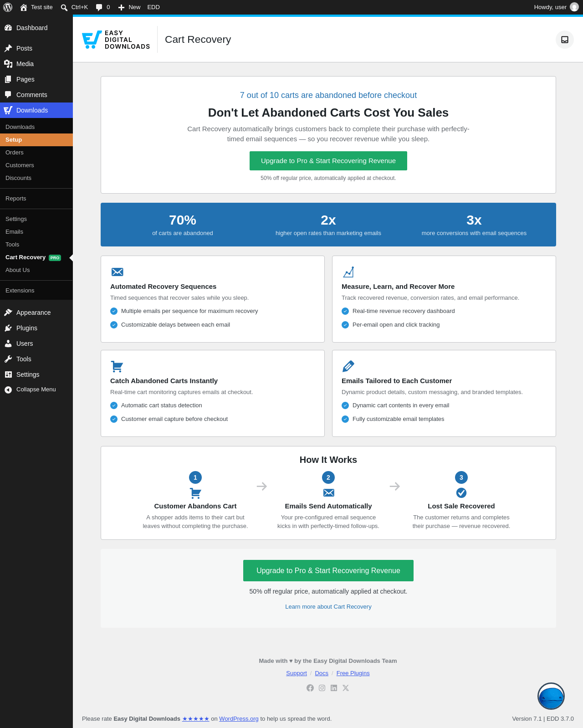Open the Howdy, user account menu
The width and height of the screenshot is (583, 728).
coord(556,7)
